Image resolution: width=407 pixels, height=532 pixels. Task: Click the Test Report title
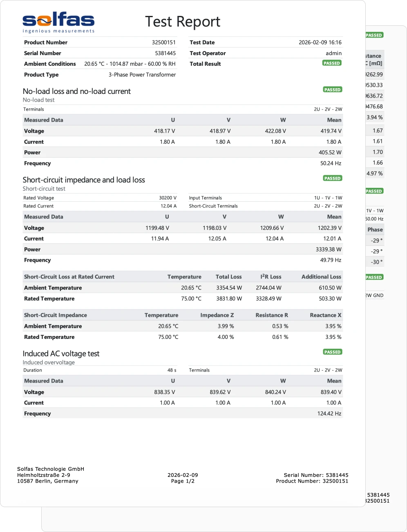182,22
